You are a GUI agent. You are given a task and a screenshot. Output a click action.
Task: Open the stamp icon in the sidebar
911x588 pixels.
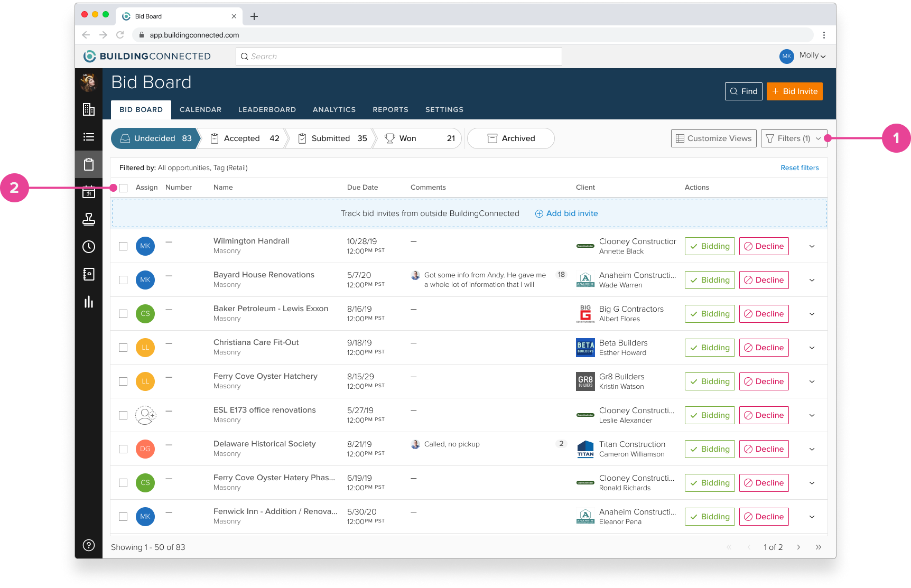[89, 219]
